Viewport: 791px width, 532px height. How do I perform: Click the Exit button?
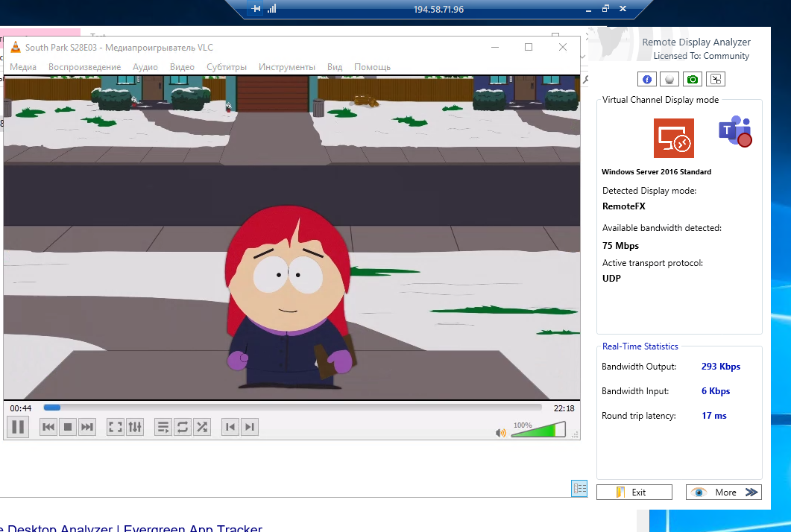tap(634, 493)
